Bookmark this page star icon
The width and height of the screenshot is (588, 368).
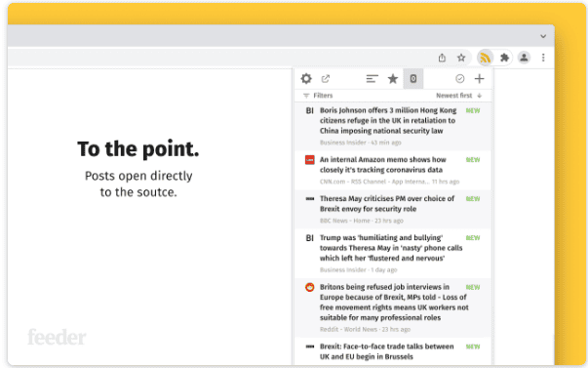tap(461, 58)
